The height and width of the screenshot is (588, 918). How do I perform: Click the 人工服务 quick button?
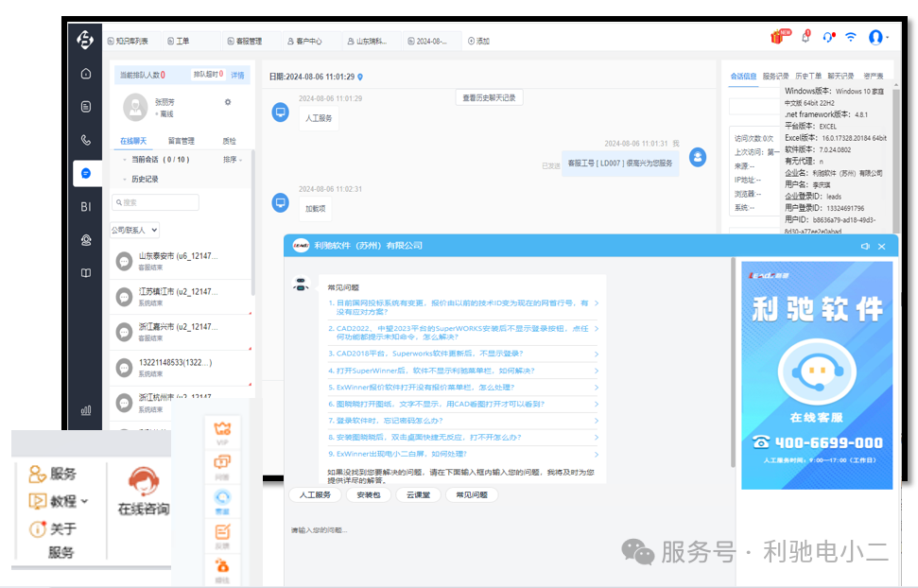pos(315,494)
